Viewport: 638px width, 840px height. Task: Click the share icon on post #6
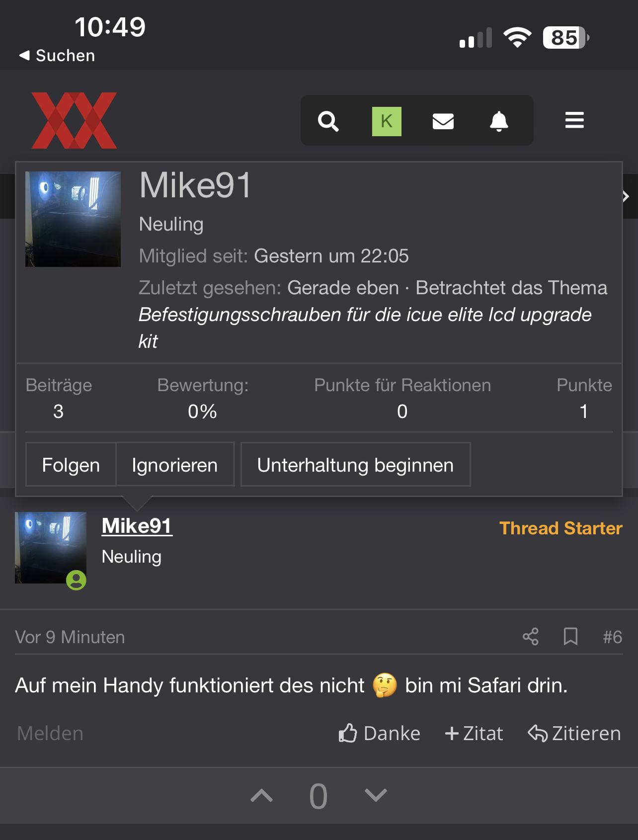pyautogui.click(x=531, y=637)
